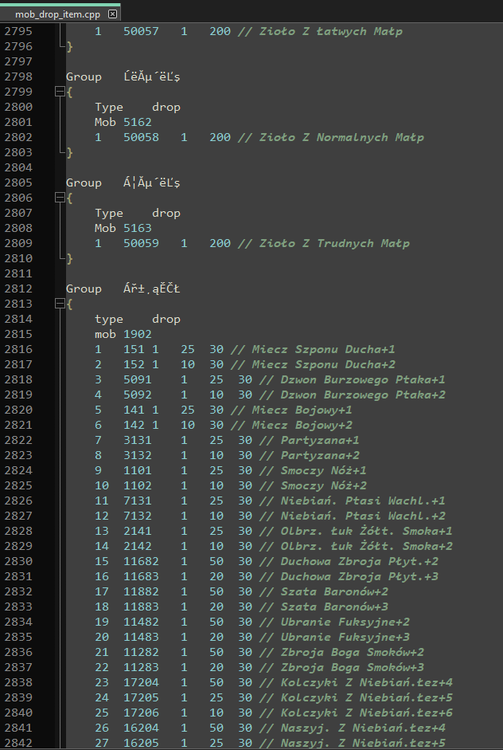Click comment 'Niebiań. Ptasi Wachl.+1'
The image size is (503, 750).
pos(363,501)
